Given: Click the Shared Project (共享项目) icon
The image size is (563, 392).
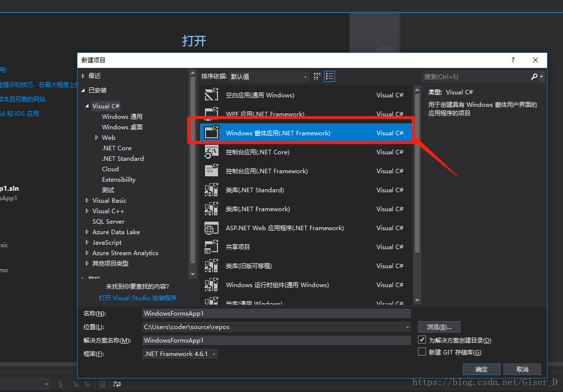Looking at the screenshot, I should pos(211,247).
